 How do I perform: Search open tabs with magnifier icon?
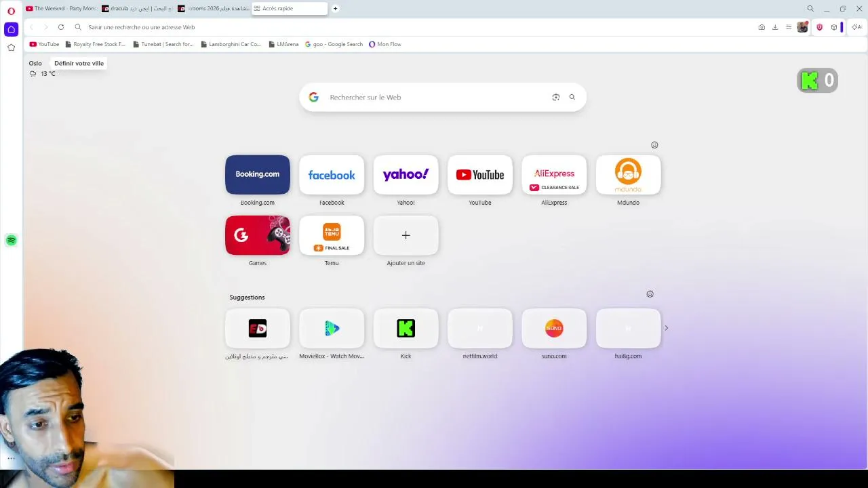tap(810, 9)
